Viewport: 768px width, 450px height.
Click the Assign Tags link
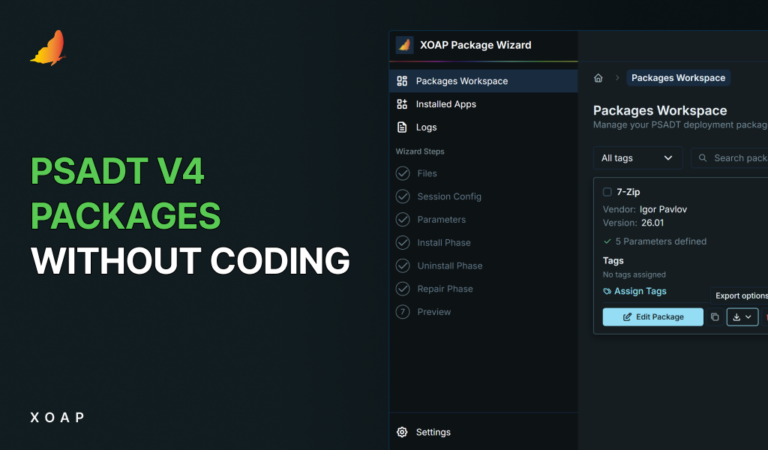pos(640,291)
